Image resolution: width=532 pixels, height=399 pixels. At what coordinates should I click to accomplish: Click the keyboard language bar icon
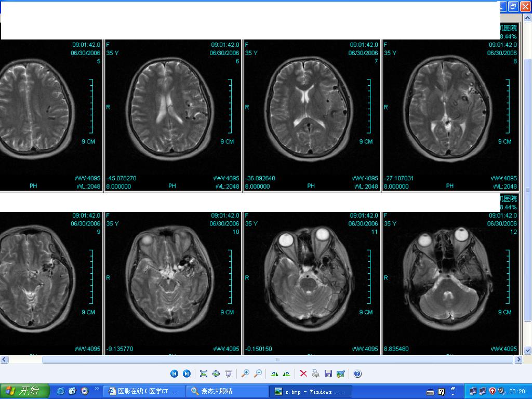430,393
